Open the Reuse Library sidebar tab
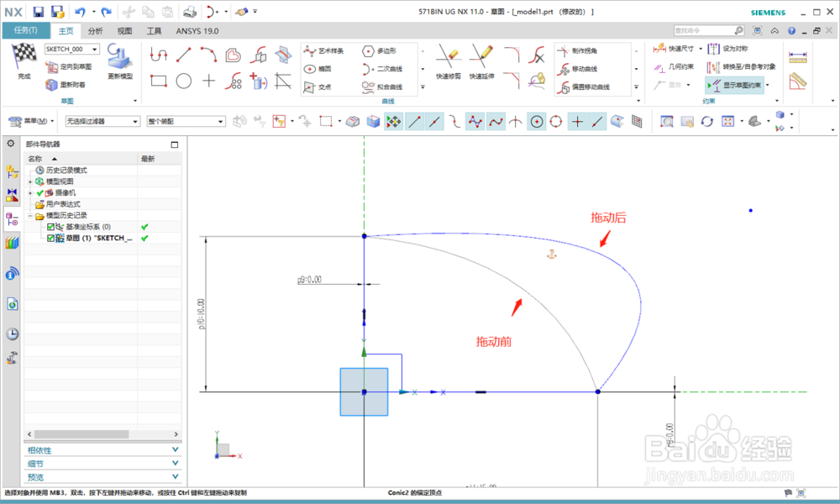 (12, 243)
